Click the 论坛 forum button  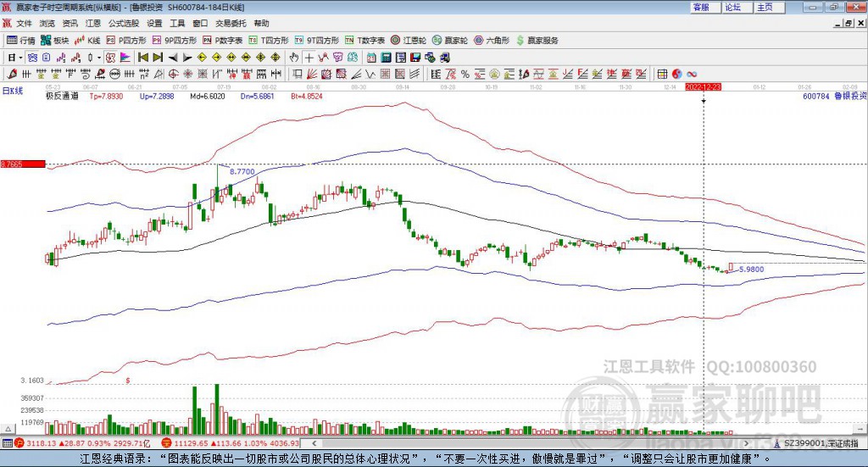(x=736, y=7)
